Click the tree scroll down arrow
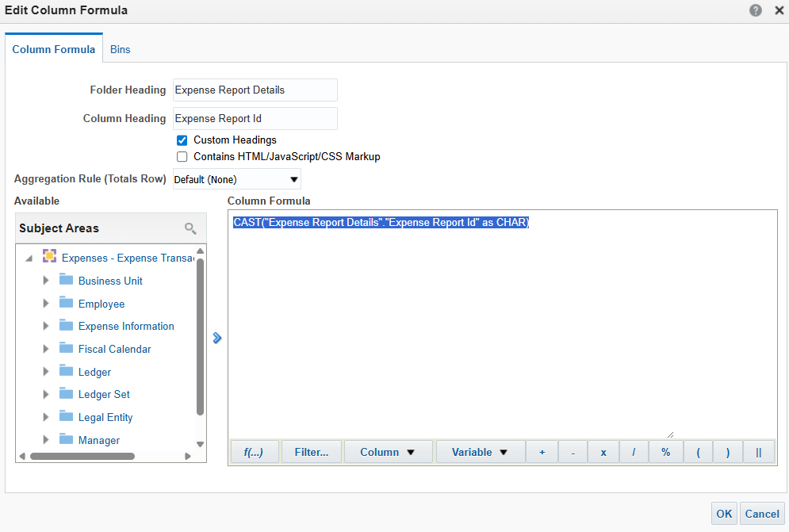 pos(201,445)
